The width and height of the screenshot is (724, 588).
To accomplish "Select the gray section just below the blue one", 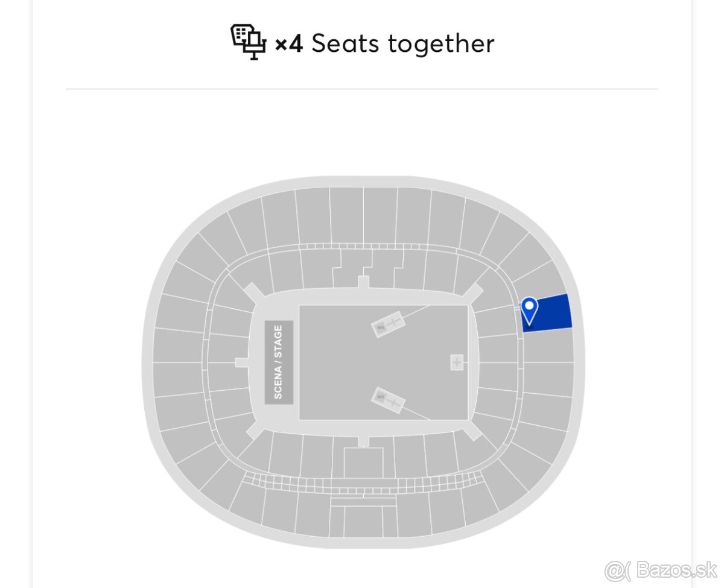I will click(x=548, y=345).
